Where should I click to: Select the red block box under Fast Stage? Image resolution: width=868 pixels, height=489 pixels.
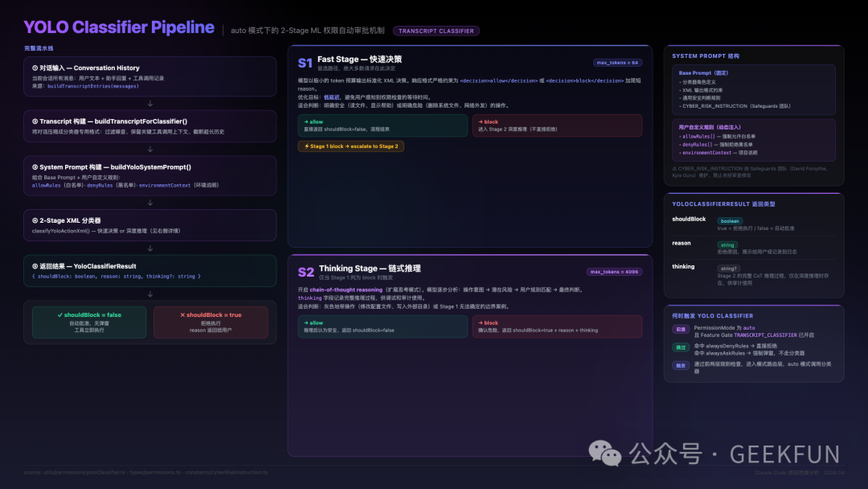[558, 125]
